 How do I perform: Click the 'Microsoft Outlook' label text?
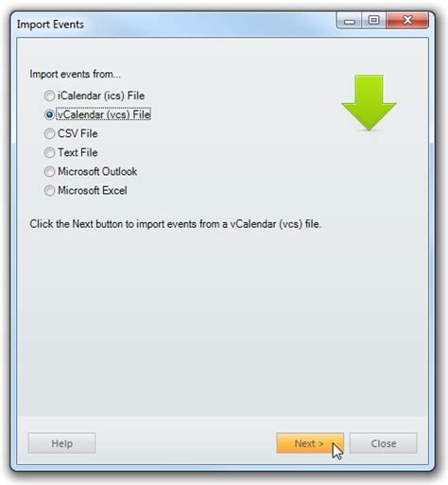point(97,171)
